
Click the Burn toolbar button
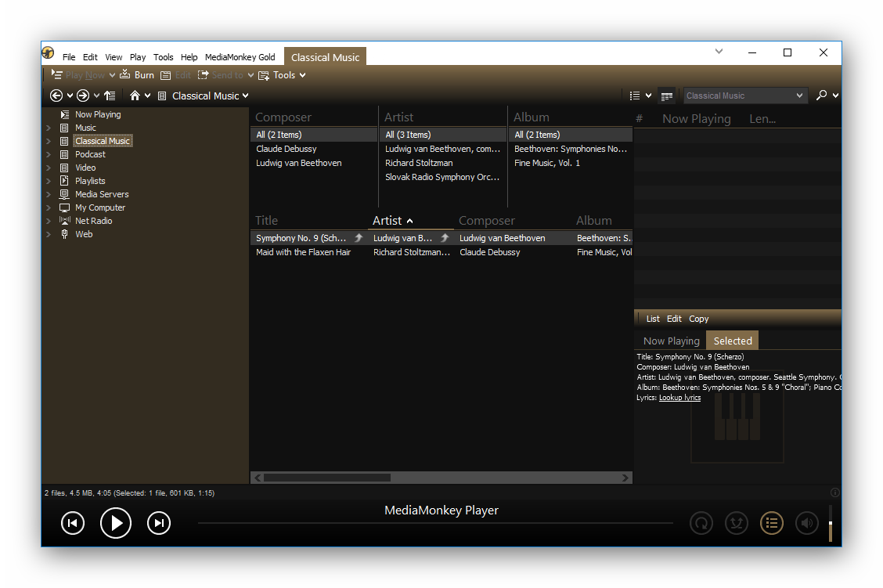point(137,75)
